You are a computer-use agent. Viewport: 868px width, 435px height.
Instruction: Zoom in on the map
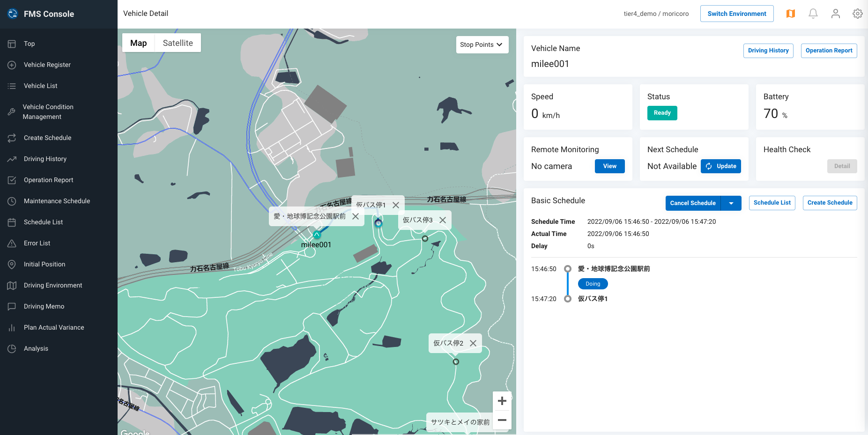[x=502, y=401]
